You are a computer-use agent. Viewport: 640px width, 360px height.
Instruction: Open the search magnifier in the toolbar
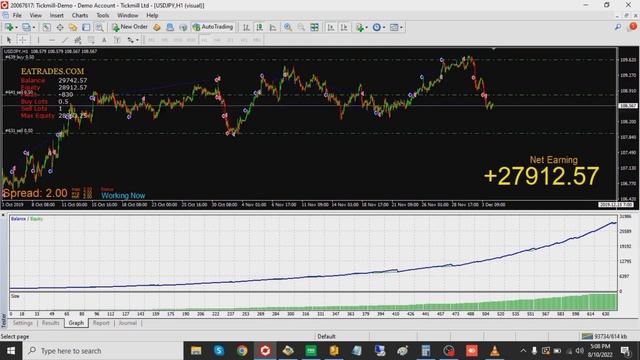pos(618,27)
